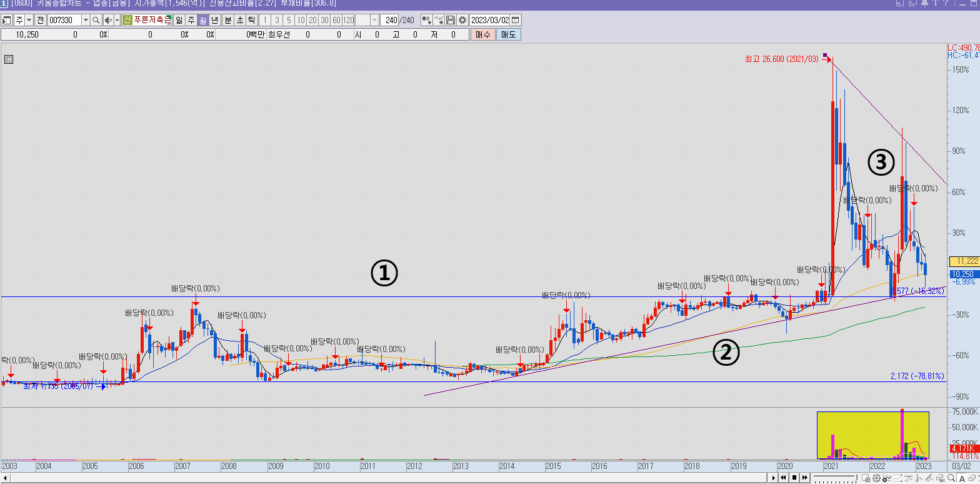The height and width of the screenshot is (484, 980).
Task: Click the 11,222 yellow price label
Action: tap(964, 261)
